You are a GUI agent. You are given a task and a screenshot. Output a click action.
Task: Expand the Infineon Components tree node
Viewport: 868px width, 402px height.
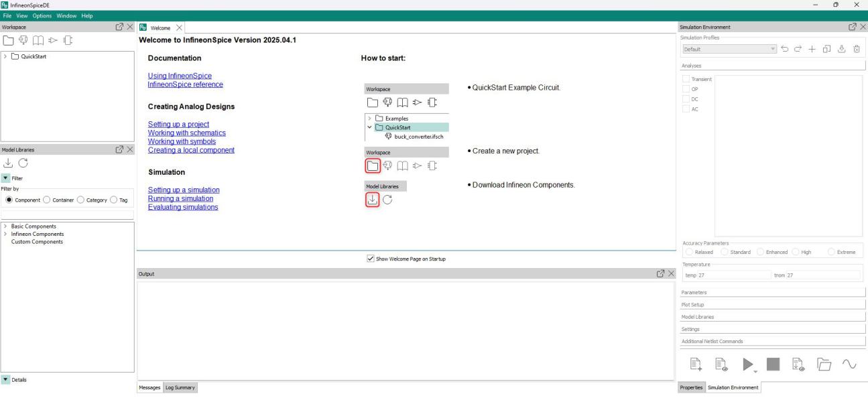(x=5, y=234)
